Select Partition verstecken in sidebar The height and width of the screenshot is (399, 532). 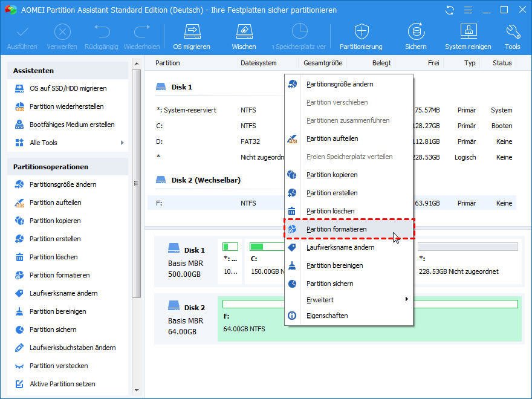coord(59,366)
